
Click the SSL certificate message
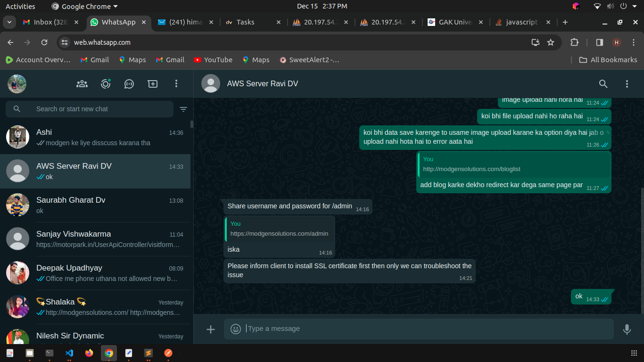[349, 271]
